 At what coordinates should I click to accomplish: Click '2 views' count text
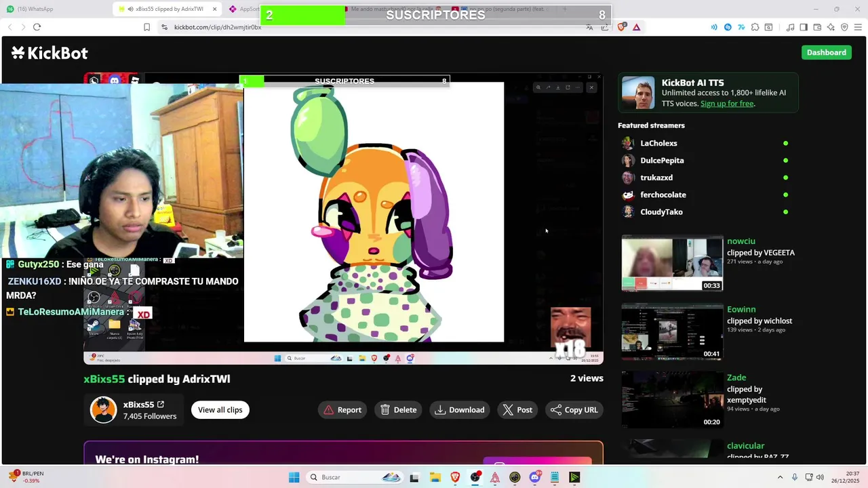[x=587, y=378]
